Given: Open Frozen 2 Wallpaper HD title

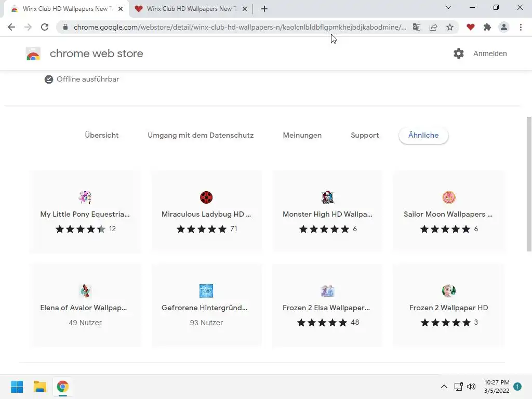Looking at the screenshot, I should [x=448, y=308].
